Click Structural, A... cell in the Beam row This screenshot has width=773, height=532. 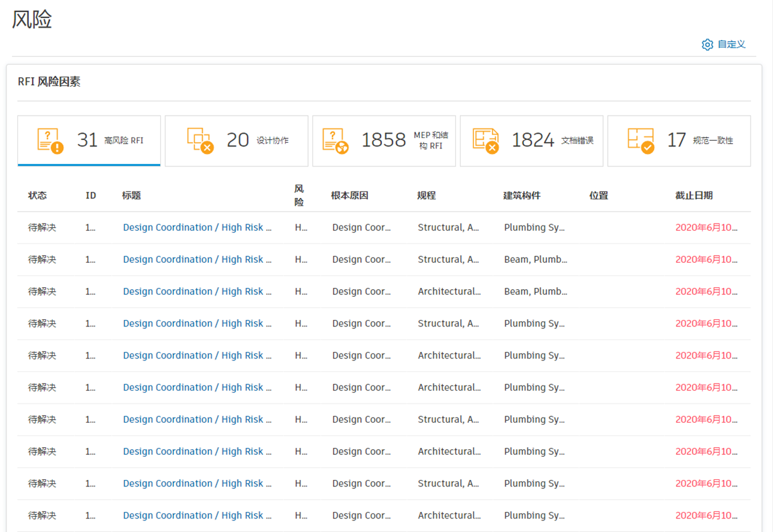[x=448, y=260]
